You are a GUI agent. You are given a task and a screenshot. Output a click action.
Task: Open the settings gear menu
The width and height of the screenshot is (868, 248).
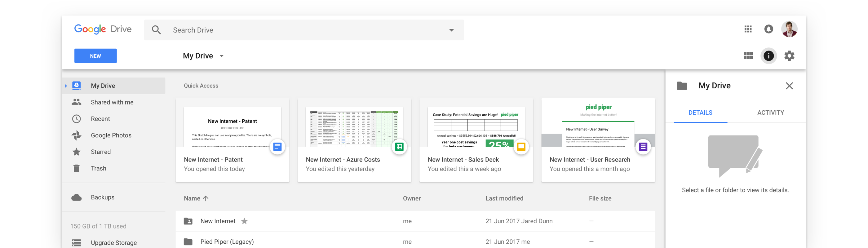coord(789,55)
